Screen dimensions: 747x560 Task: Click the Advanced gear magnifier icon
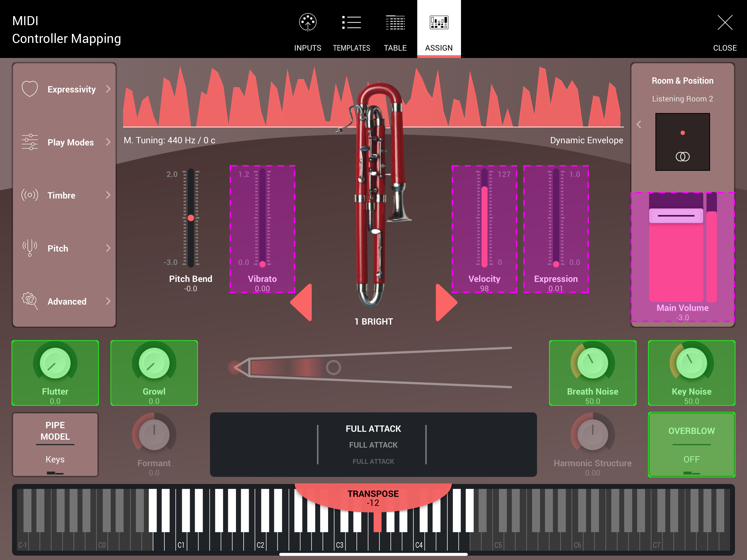click(30, 301)
